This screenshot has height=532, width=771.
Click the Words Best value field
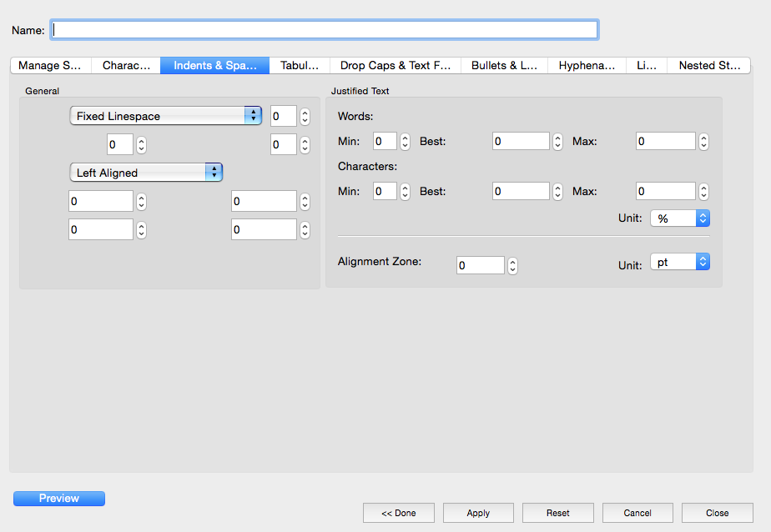[x=521, y=142]
